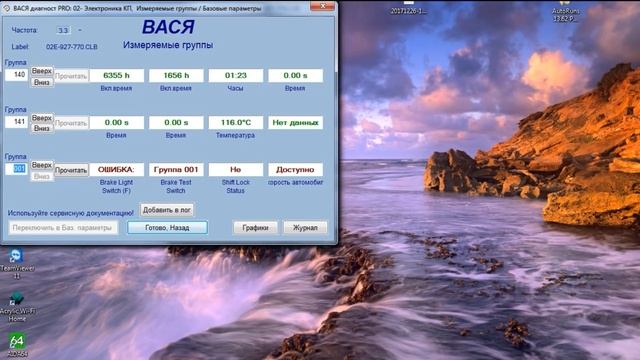Click Вверх button for group 141

click(x=42, y=118)
